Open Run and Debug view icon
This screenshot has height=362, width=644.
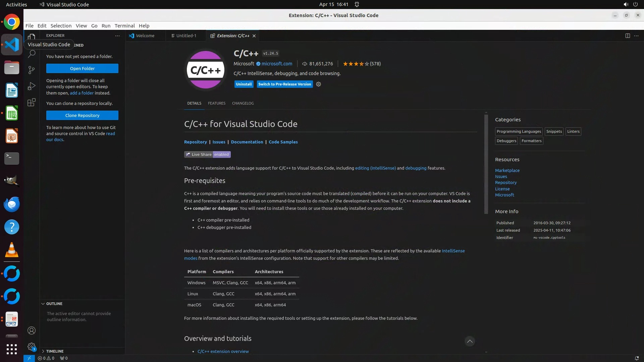[32, 86]
